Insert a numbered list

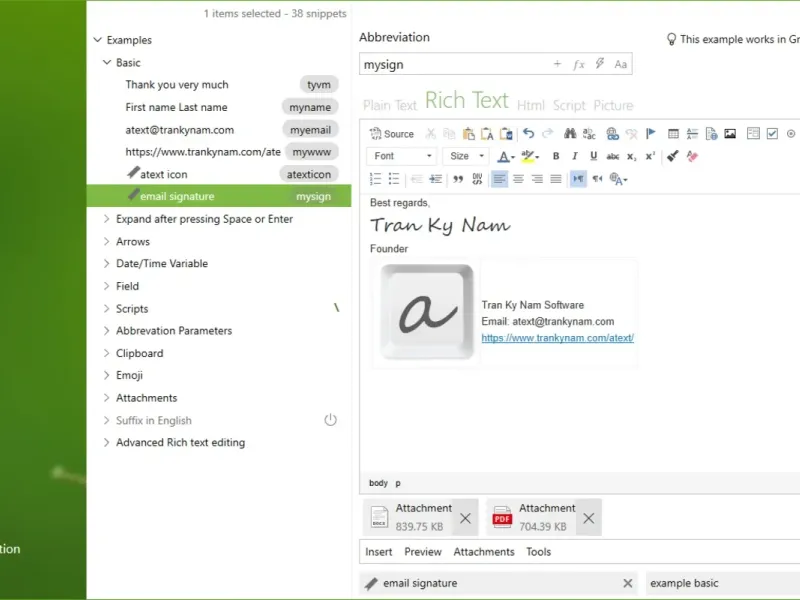375,179
